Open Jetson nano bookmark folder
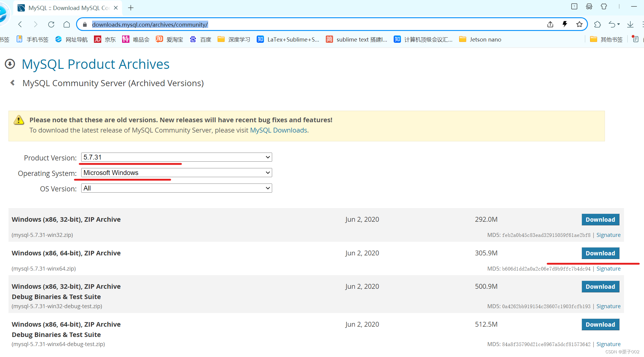 (x=480, y=39)
